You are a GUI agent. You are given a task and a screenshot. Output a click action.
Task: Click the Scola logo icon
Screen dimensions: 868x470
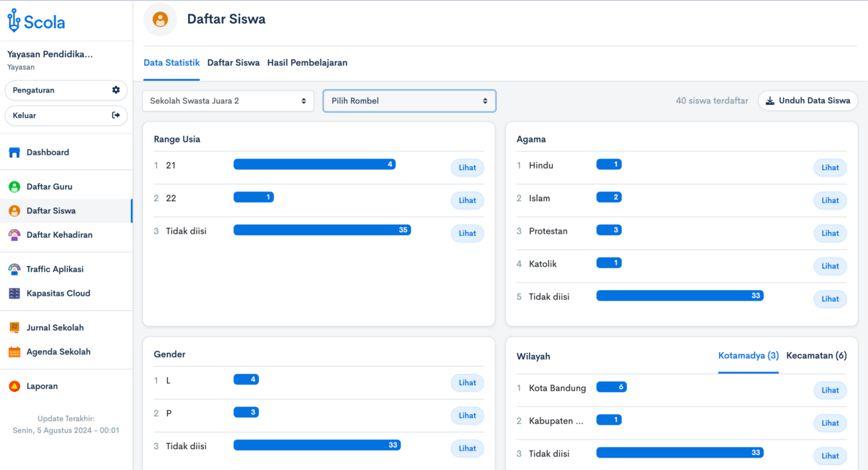(14, 20)
